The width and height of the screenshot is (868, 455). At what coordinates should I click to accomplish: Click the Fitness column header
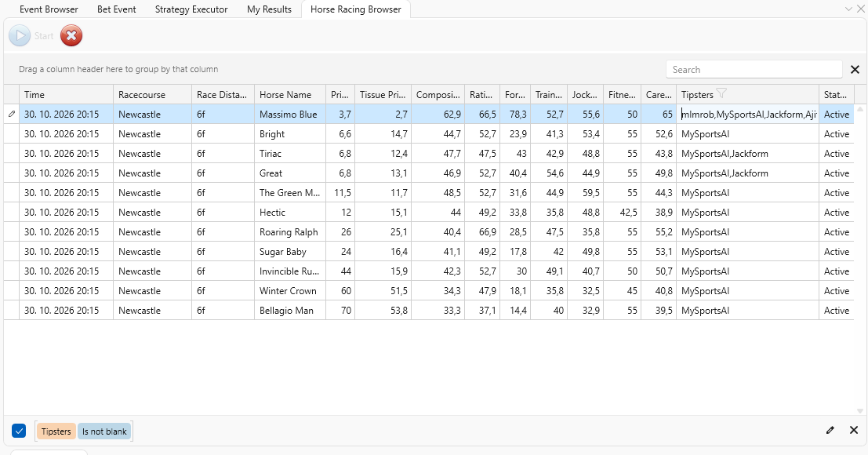pos(623,95)
